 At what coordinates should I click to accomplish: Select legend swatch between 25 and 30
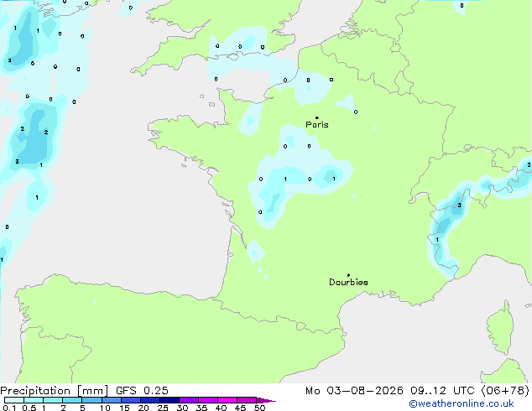click(170, 400)
